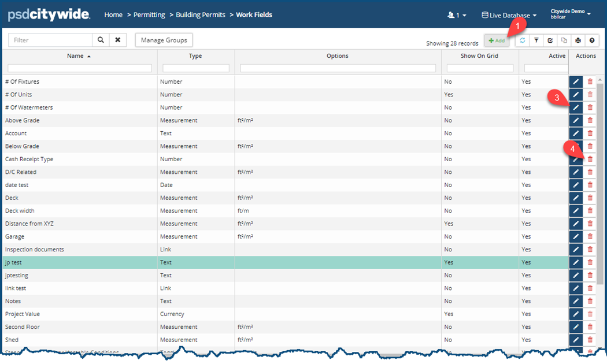This screenshot has width=607, height=364.
Task: Click the magnifier search icon beside Filter
Action: 101,40
